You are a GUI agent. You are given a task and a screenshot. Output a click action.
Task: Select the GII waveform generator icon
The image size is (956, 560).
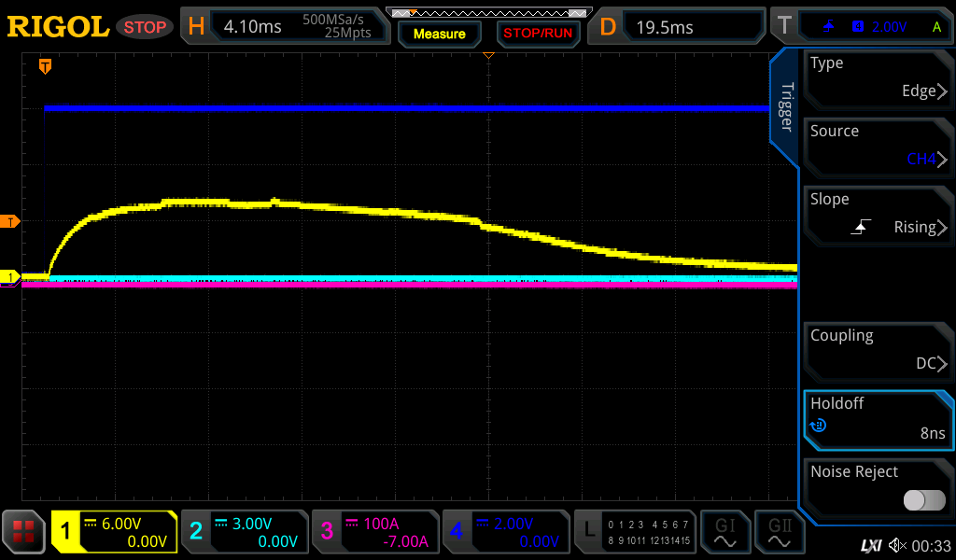click(x=779, y=532)
